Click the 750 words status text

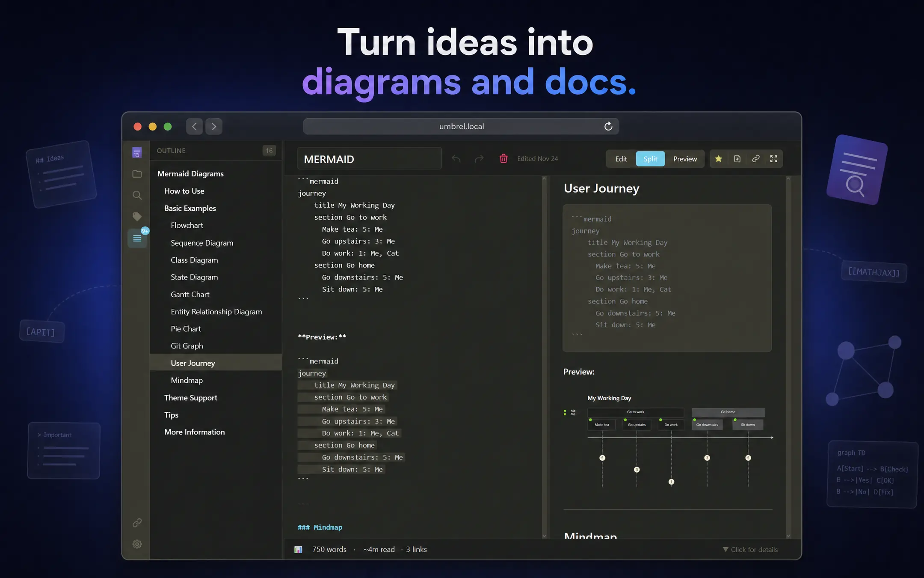tap(329, 549)
